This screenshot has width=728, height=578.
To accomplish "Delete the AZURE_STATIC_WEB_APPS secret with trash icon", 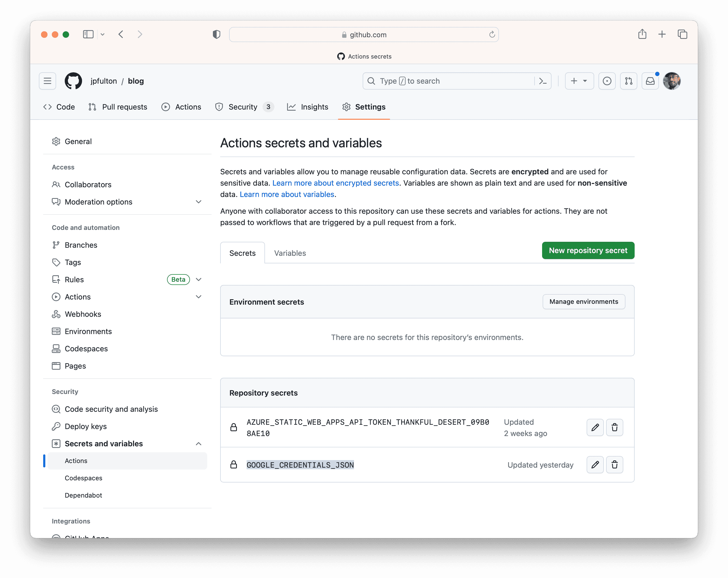I will (615, 427).
